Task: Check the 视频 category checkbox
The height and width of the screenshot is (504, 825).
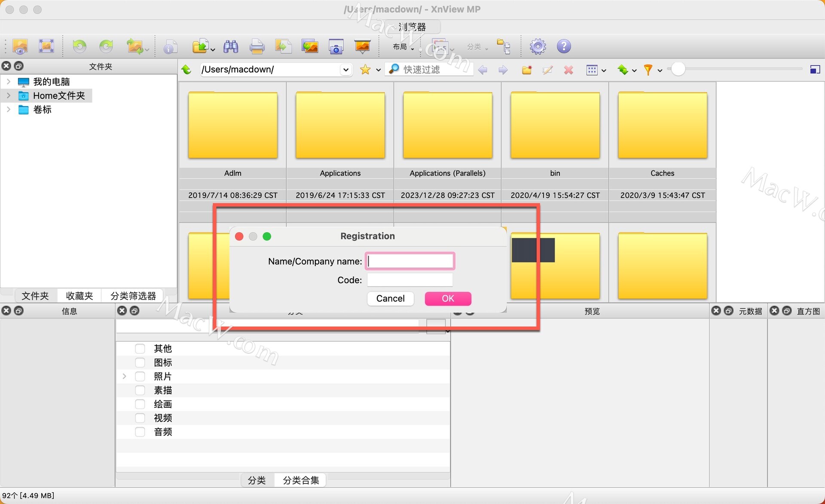Action: coord(140,418)
